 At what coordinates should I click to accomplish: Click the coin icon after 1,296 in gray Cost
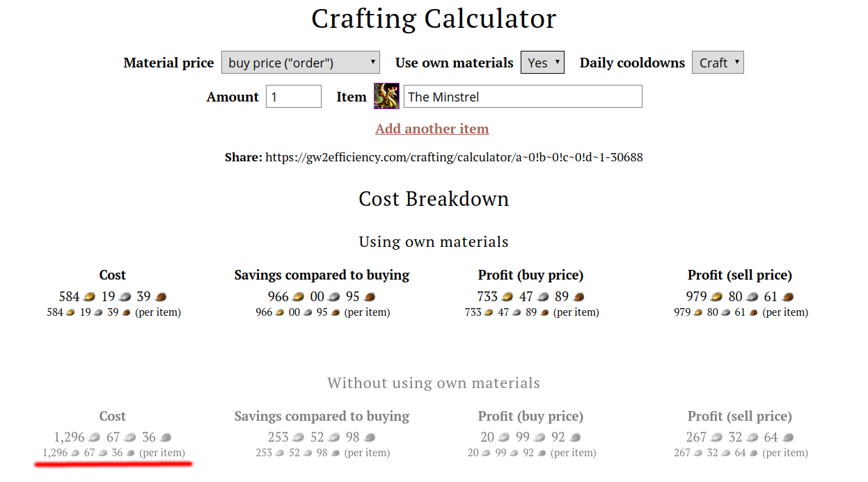coord(93,437)
